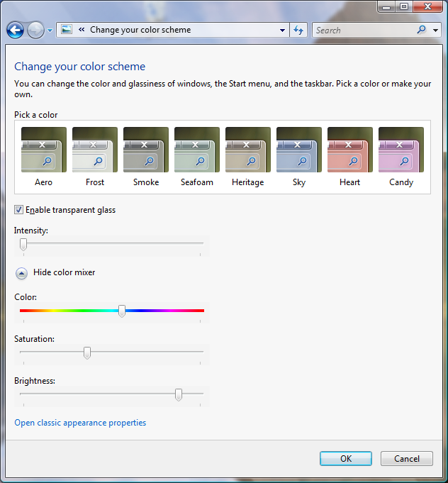Image resolution: width=448 pixels, height=483 pixels.
Task: Pick the Candy color swatch
Action: pos(401,150)
